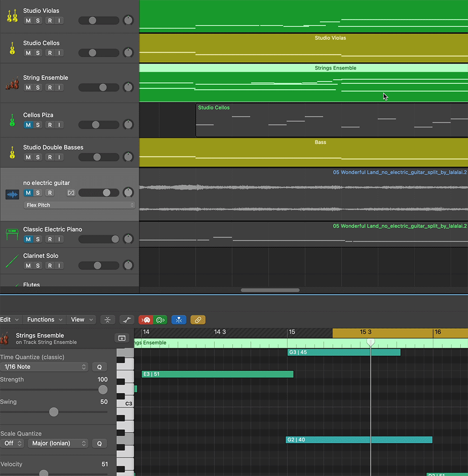Solo the String Ensemble track
Viewport: 468px width, 476px height.
[38, 87]
